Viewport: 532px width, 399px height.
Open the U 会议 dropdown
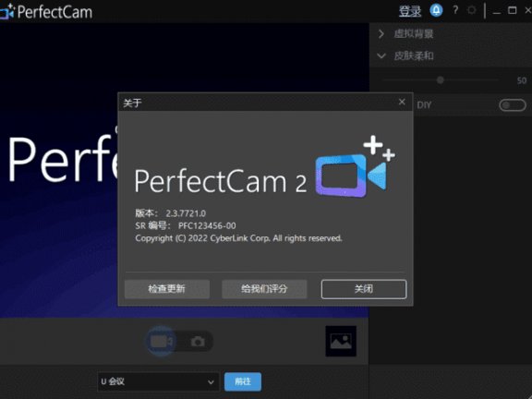tap(158, 381)
